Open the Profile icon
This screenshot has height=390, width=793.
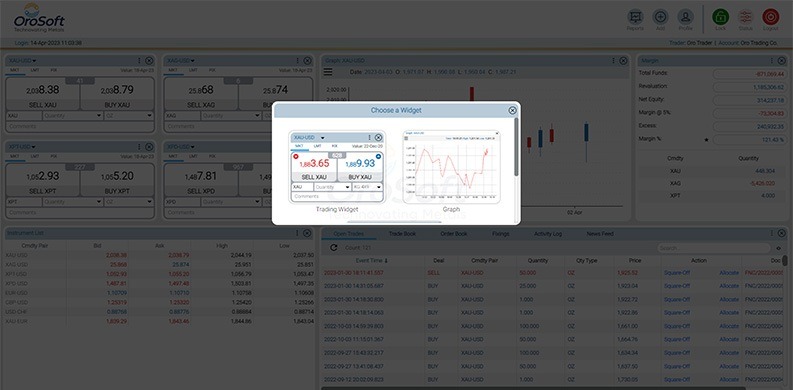pos(685,17)
